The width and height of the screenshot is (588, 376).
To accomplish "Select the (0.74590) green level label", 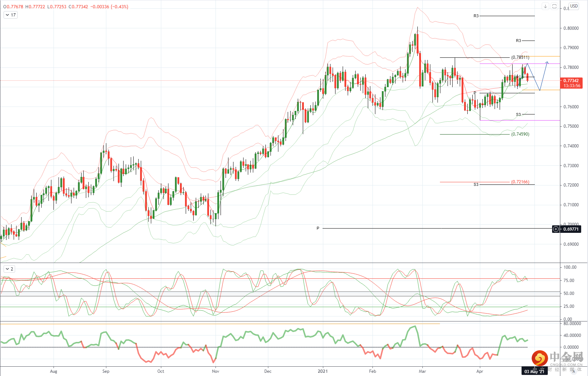I will coord(520,134).
